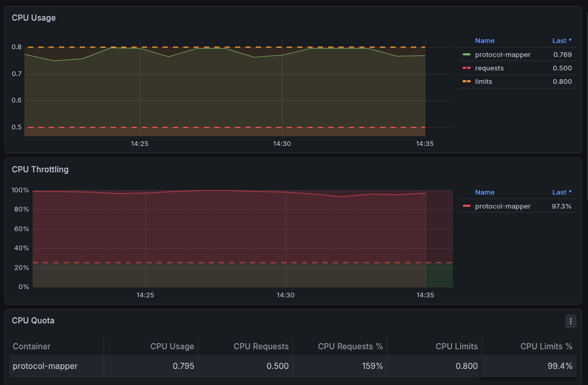Sort table by CPU Requests column header
The width and height of the screenshot is (588, 385).
(x=261, y=346)
